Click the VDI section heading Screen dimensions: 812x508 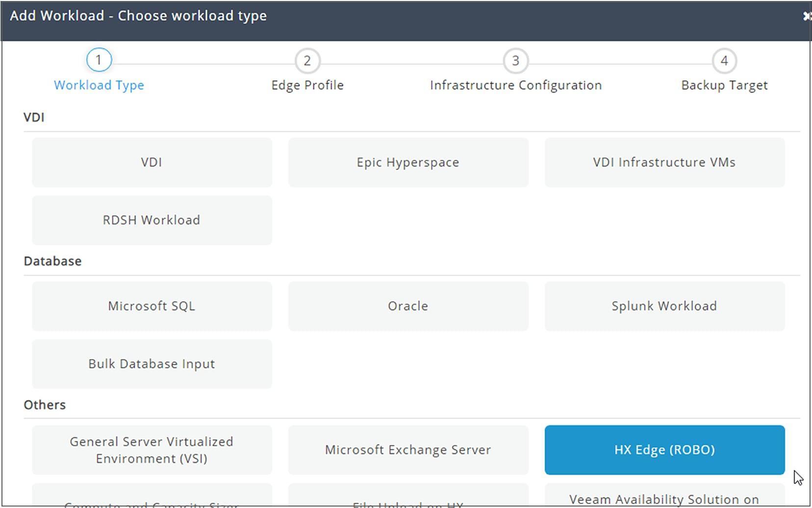tap(34, 118)
